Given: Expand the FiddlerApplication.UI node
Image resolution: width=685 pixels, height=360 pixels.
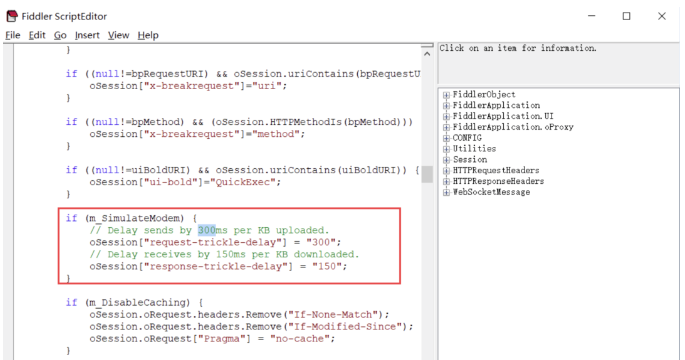Looking at the screenshot, I should [446, 117].
